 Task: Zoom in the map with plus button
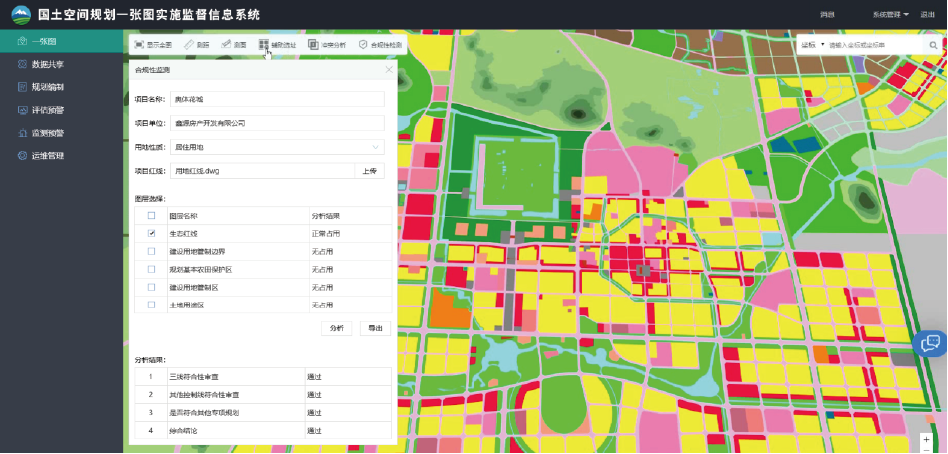tap(927, 439)
